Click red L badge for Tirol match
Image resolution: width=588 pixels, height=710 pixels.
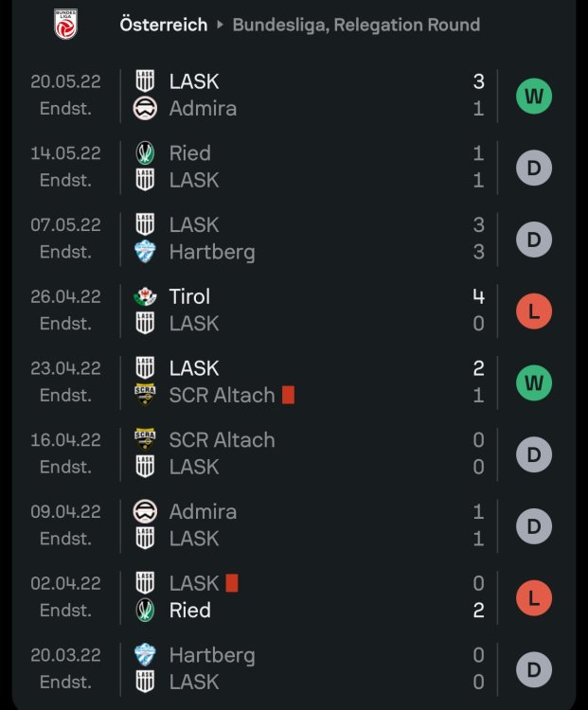tap(533, 311)
